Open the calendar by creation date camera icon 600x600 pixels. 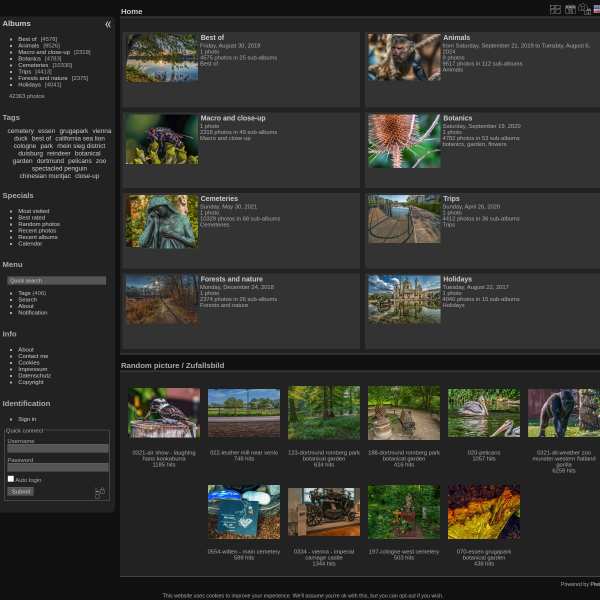click(x=585, y=9)
